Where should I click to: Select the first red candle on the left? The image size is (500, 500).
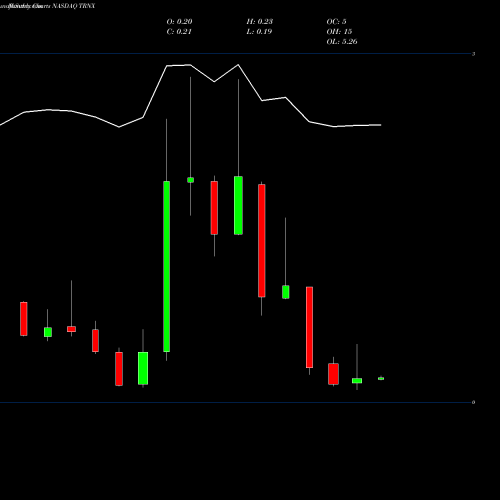click(24, 319)
